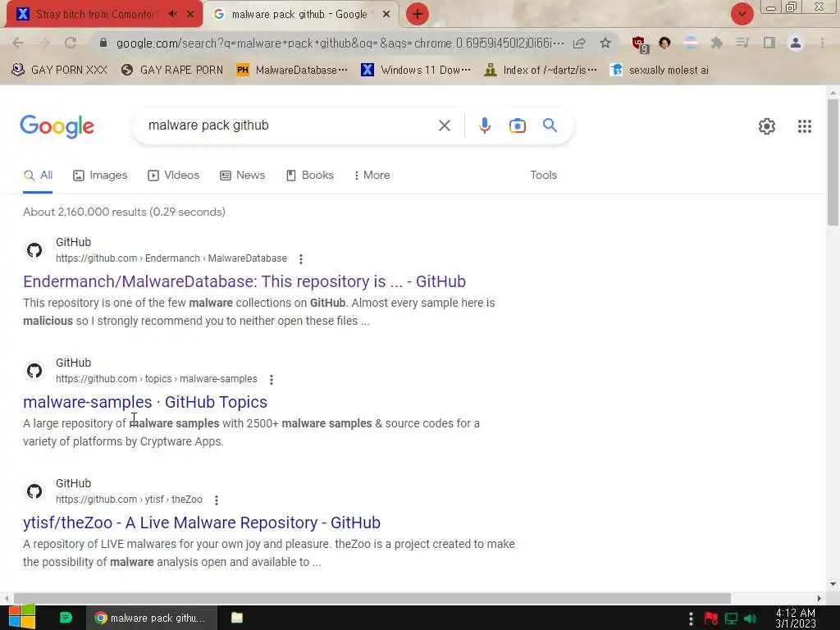Close the Google search tab
Screen dimensions: 840x630
[386, 14]
